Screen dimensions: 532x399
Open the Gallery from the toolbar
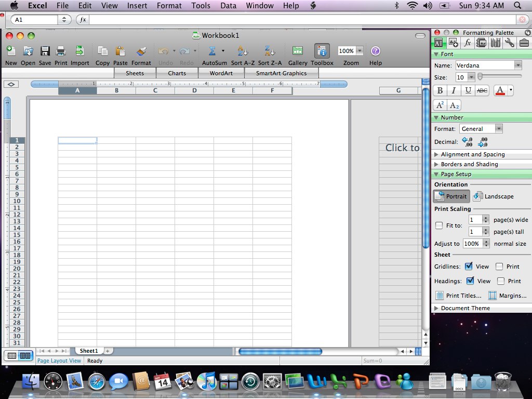point(298,51)
